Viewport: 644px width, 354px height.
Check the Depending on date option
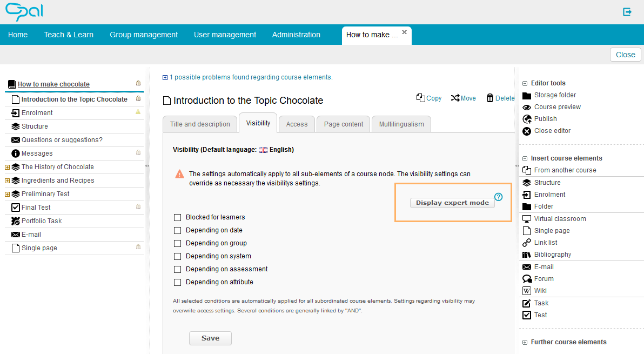[x=178, y=230]
